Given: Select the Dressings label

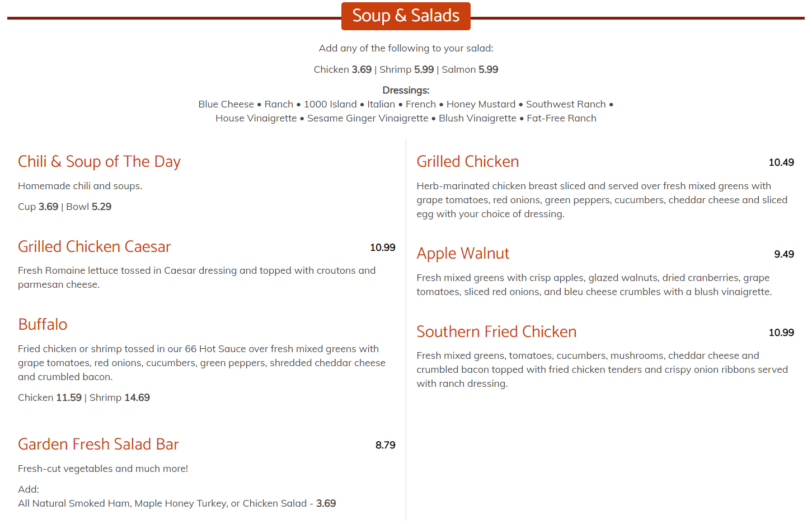Looking at the screenshot, I should 406,91.
